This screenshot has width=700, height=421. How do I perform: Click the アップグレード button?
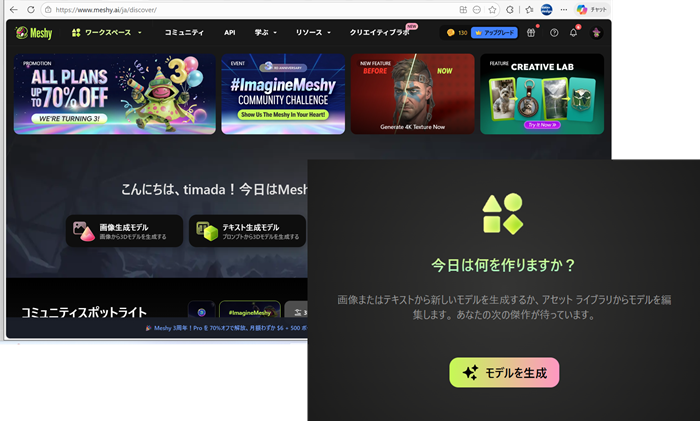pyautogui.click(x=495, y=33)
